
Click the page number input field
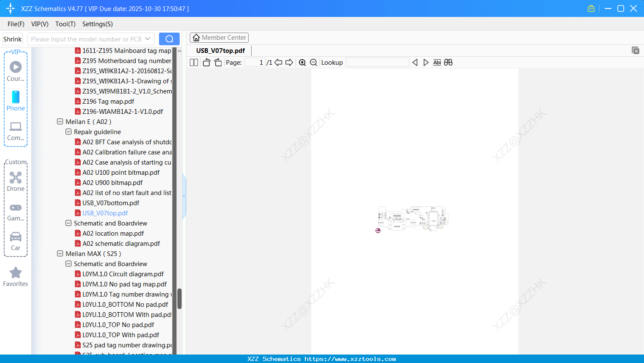click(255, 63)
